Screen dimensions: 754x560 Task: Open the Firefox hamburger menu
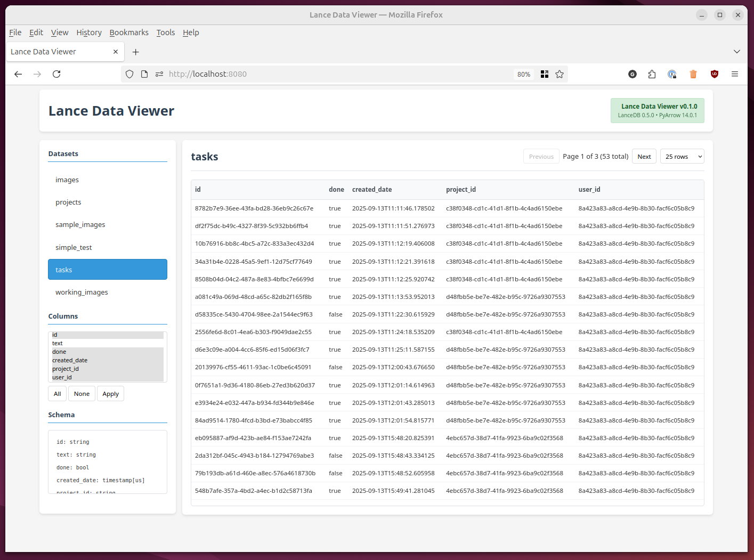click(735, 74)
